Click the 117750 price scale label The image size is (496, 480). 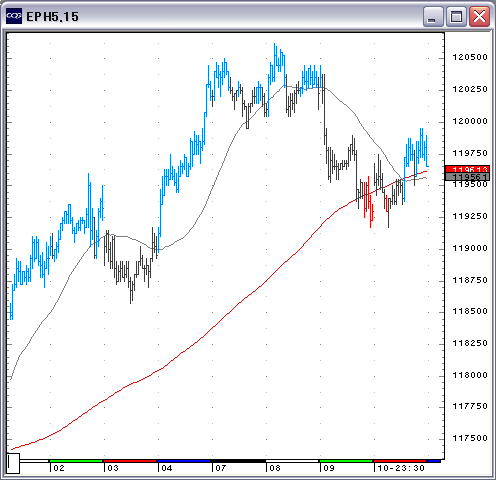470,406
